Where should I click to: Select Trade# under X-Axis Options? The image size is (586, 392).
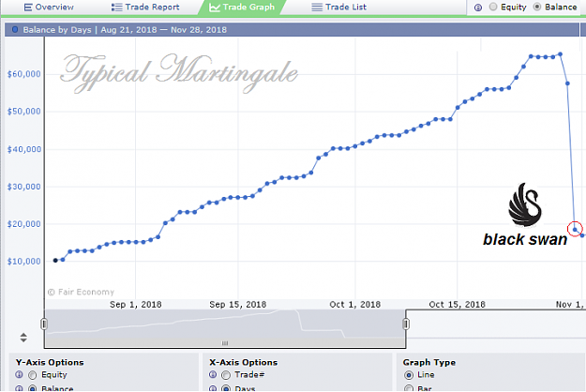tap(226, 375)
